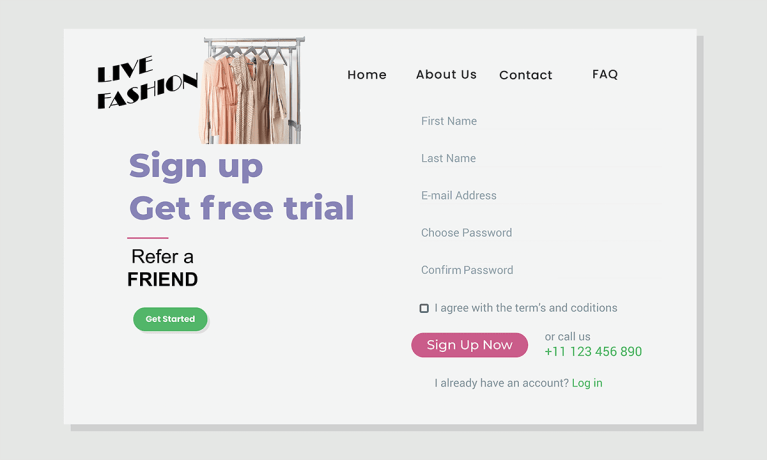The height and width of the screenshot is (460, 767).
Task: Click the Live Fashion logo
Action: click(146, 83)
